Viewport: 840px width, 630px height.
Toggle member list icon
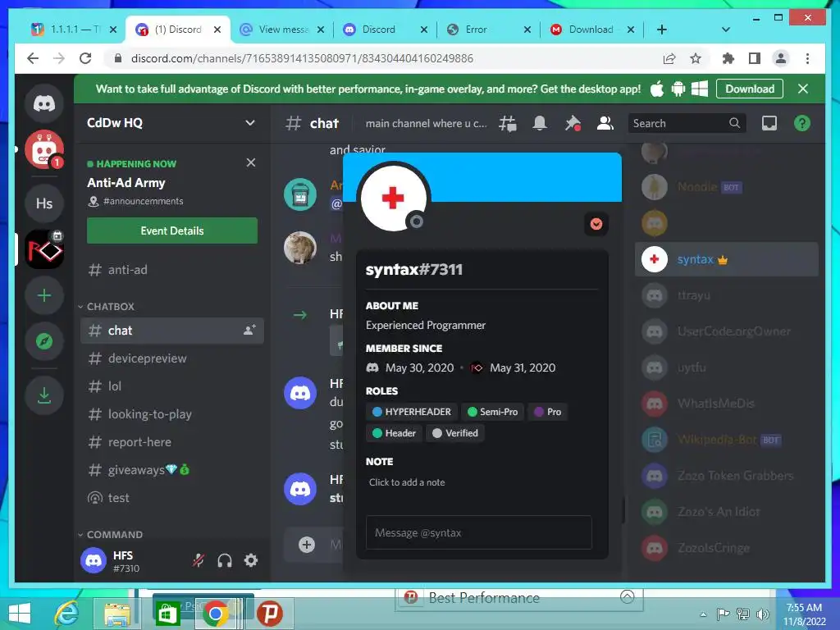pos(605,123)
